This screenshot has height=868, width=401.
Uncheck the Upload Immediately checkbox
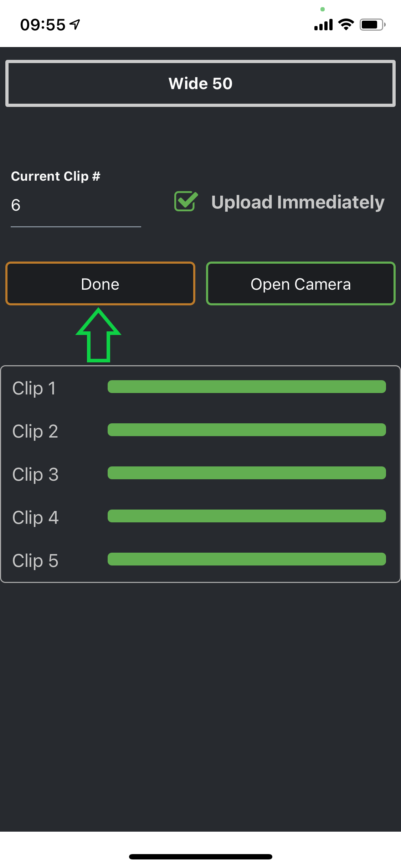point(186,201)
